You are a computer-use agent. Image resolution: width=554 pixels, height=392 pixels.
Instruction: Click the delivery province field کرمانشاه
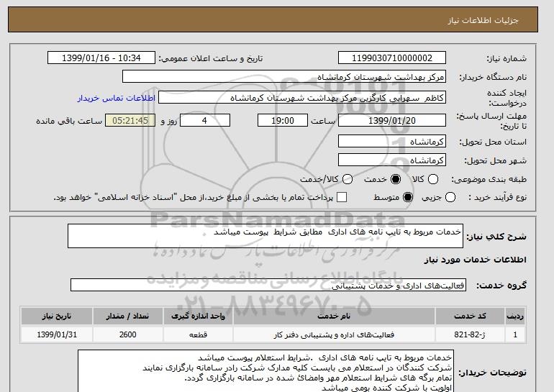392,141
